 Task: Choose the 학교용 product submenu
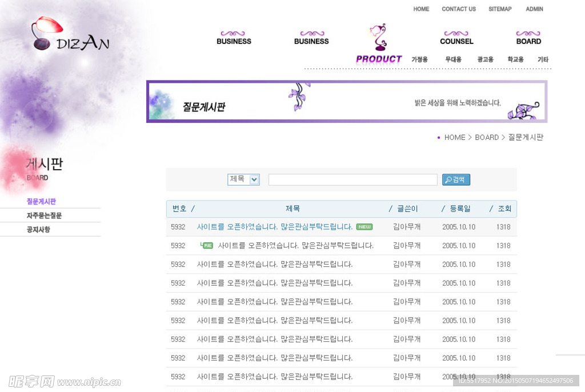[x=516, y=59]
